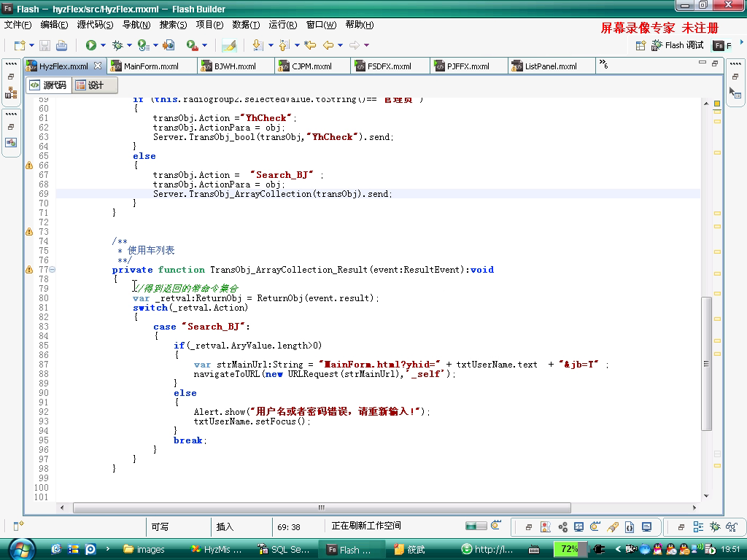
Task: Open dropdown next to New file icon
Action: click(31, 45)
